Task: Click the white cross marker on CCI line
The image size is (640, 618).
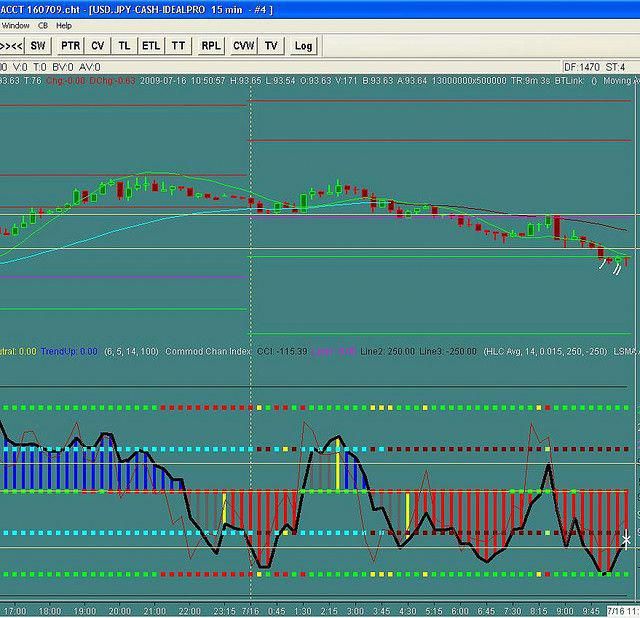Action: tap(626, 540)
